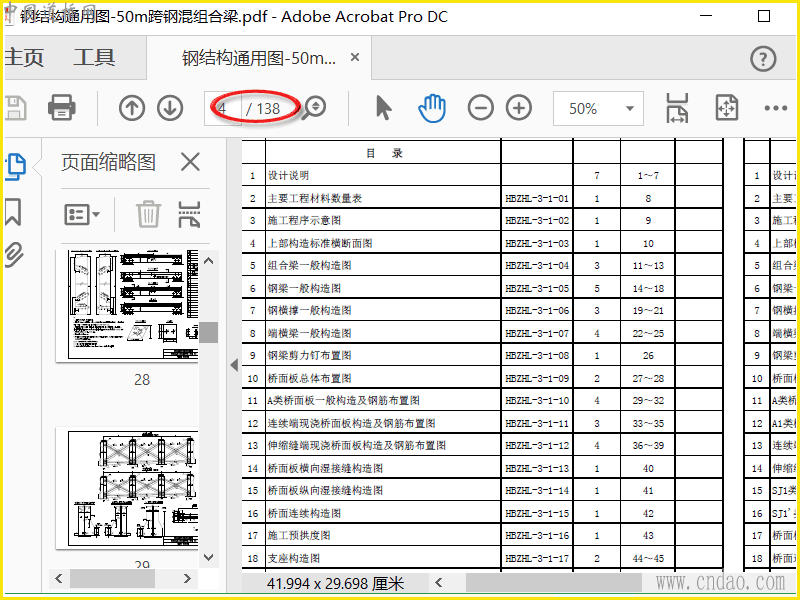800x600 pixels.
Task: Click the 钢梁一般构造图 entry
Action: [x=304, y=288]
